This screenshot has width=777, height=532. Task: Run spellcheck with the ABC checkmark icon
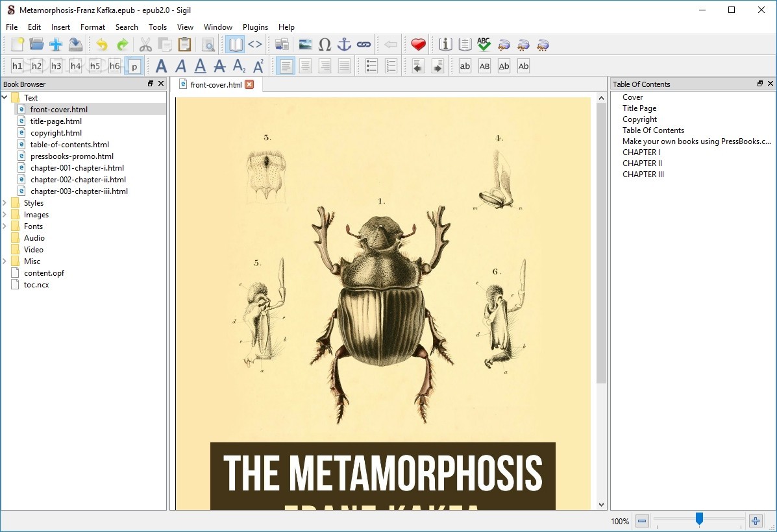pos(484,45)
